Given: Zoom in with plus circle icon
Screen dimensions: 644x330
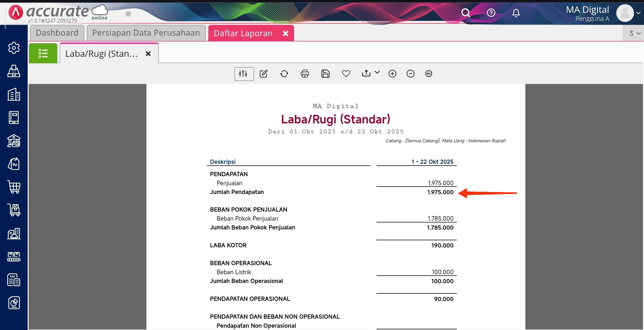Looking at the screenshot, I should pyautogui.click(x=392, y=74).
